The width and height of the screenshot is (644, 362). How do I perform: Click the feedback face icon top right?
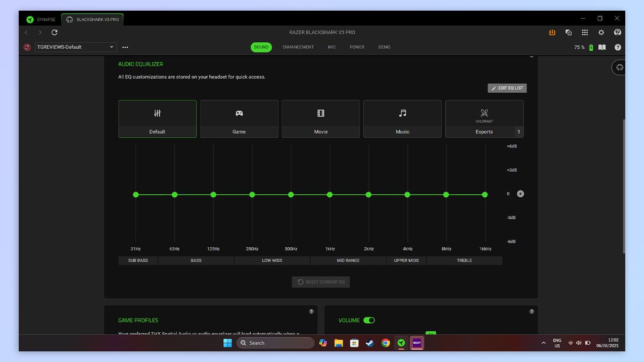[618, 33]
